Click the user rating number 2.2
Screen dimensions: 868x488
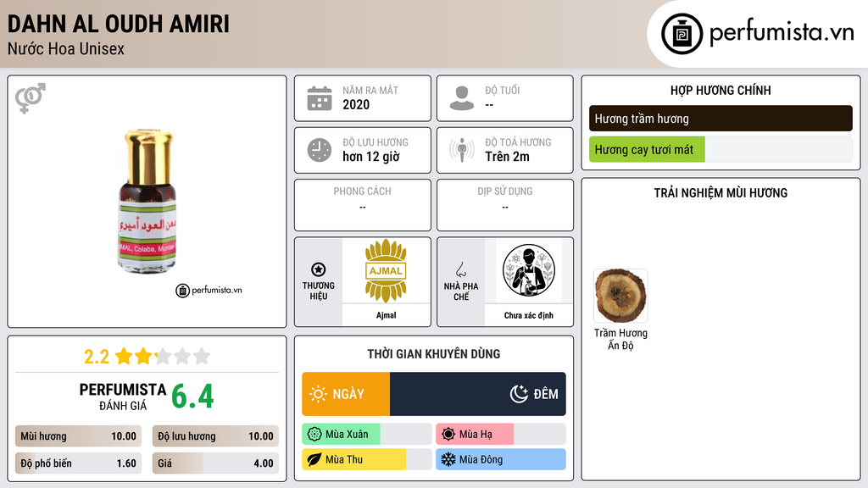point(97,357)
